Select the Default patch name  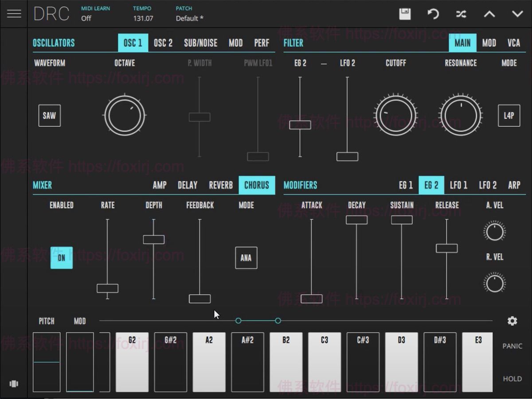[x=189, y=19]
